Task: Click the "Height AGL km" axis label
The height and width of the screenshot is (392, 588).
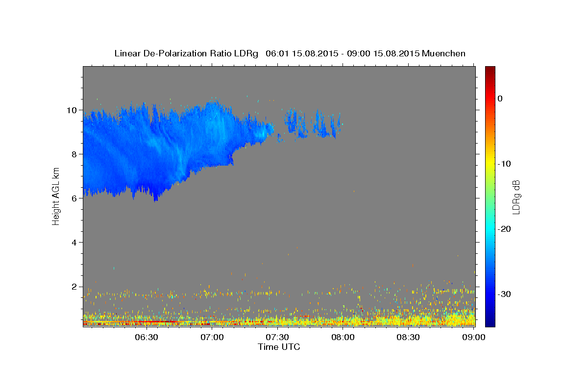Action: 56,196
